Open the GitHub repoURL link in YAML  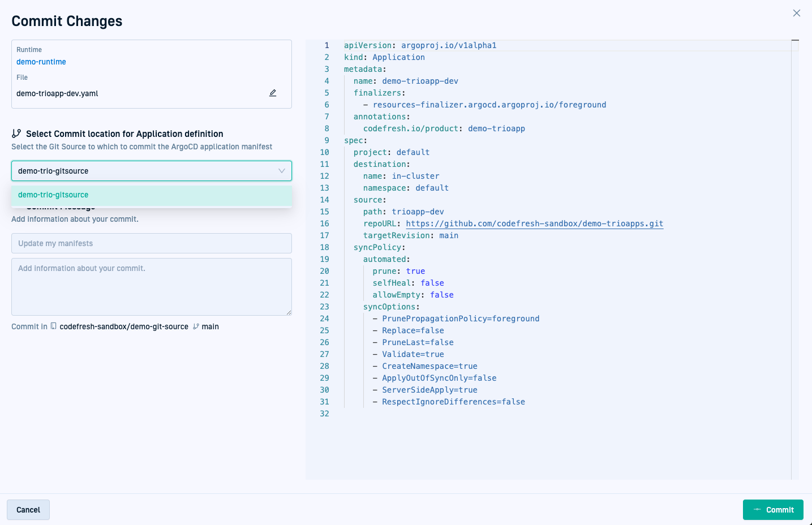[534, 223]
